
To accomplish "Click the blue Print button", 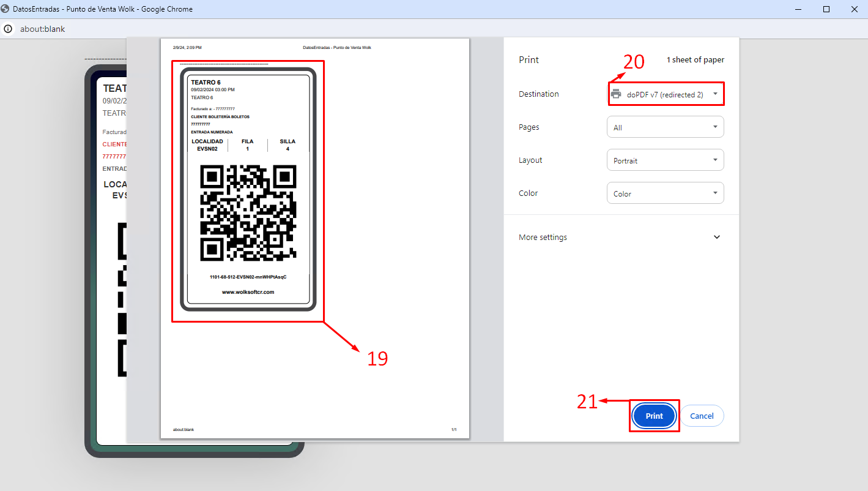I will pos(654,416).
